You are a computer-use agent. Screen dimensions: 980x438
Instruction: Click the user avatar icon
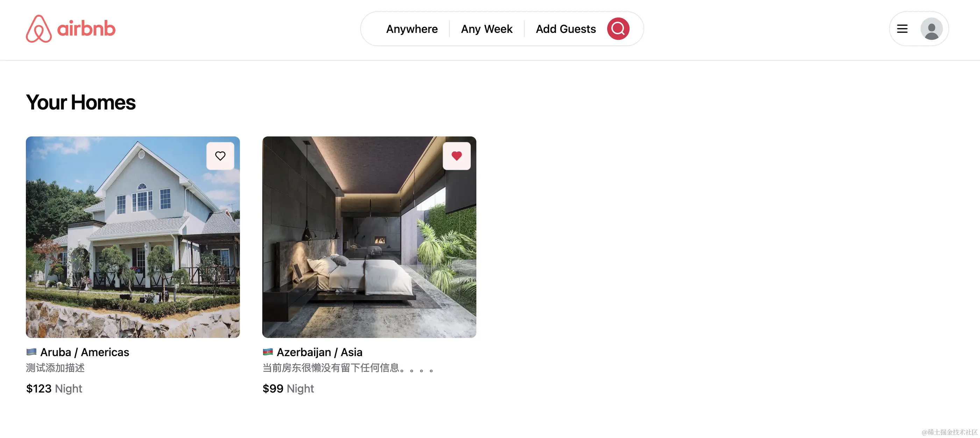pos(931,29)
